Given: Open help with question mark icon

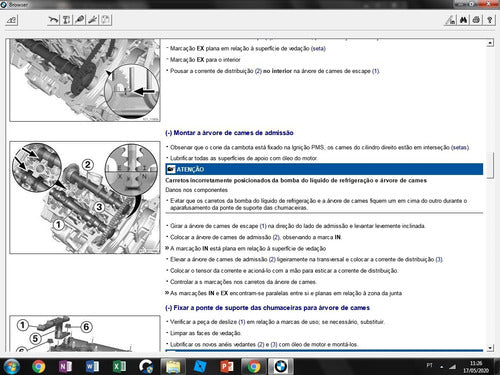Looking at the screenshot, I should pyautogui.click(x=489, y=20).
